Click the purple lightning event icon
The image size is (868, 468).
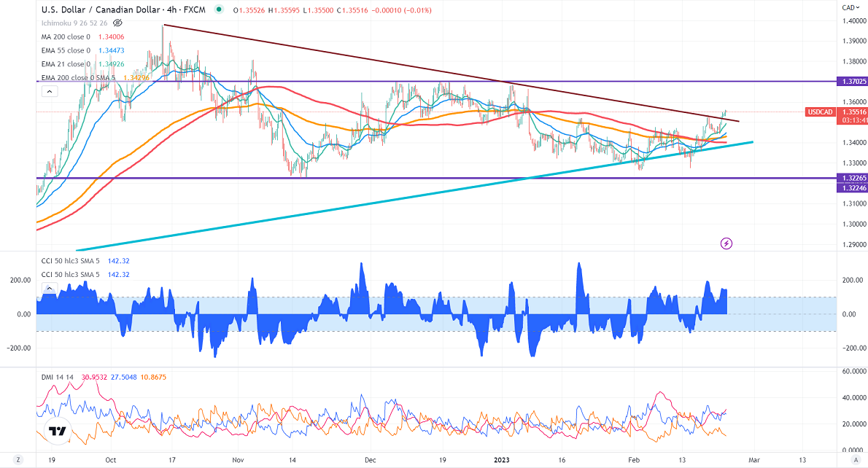tap(726, 243)
